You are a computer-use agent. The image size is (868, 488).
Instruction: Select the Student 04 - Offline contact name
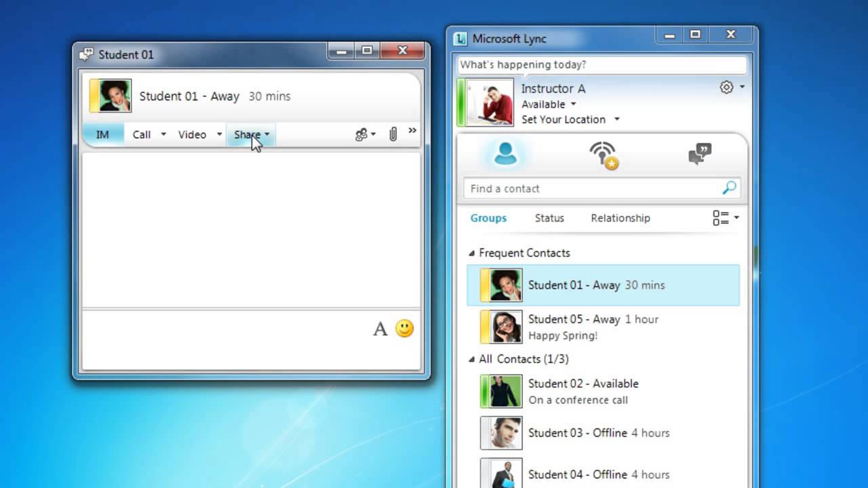(578, 474)
